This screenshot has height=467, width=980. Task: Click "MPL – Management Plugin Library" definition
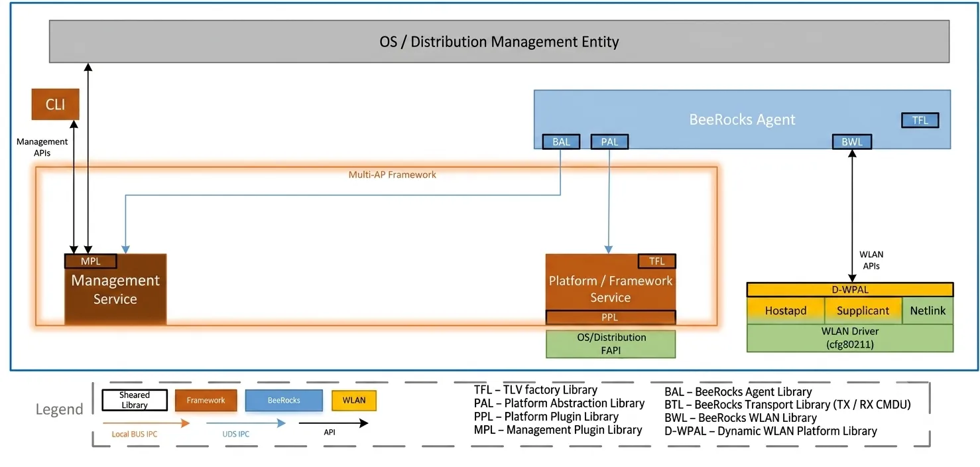pyautogui.click(x=558, y=430)
